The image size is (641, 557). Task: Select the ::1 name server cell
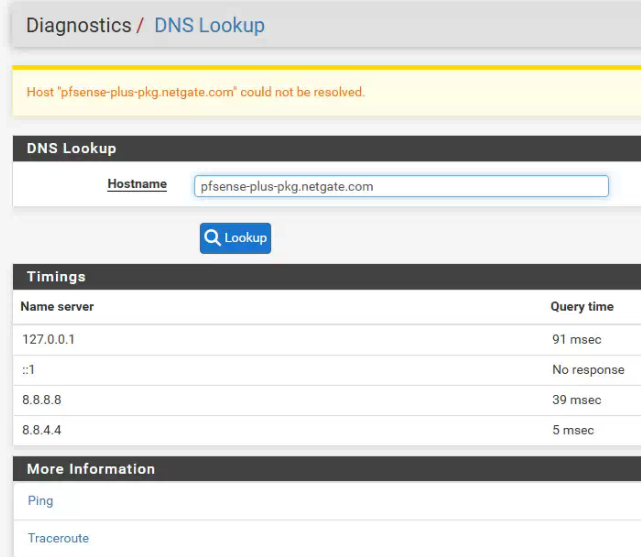(29, 369)
